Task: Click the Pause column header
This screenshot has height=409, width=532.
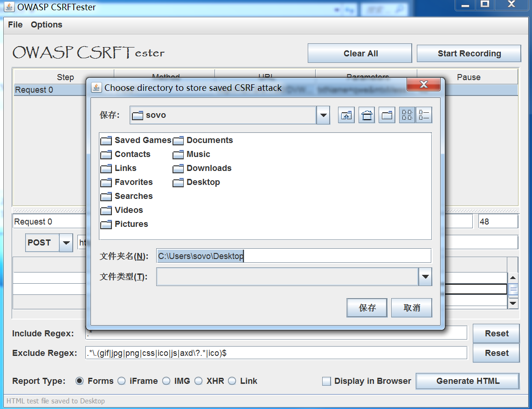Action: coord(468,77)
